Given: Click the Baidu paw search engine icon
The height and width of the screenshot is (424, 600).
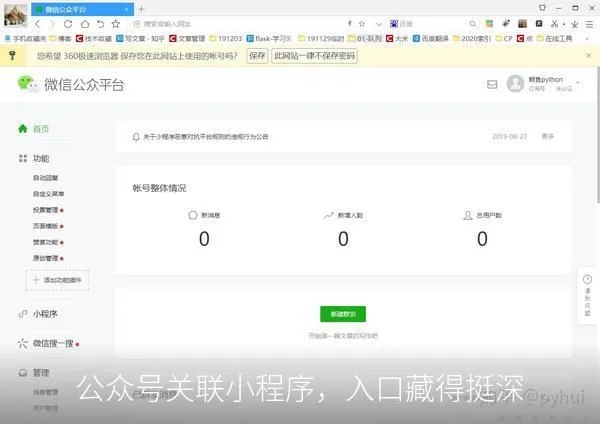Looking at the screenshot, I should click(394, 24).
